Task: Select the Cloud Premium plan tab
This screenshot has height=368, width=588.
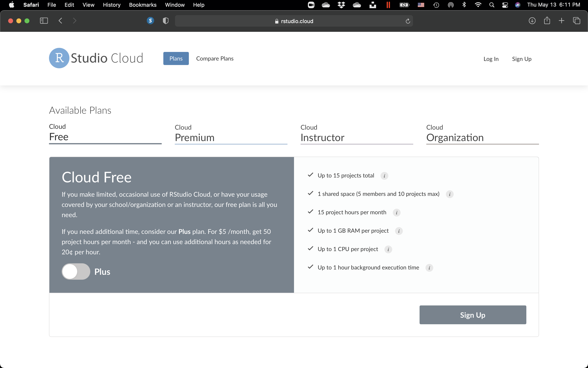Action: pyautogui.click(x=231, y=134)
